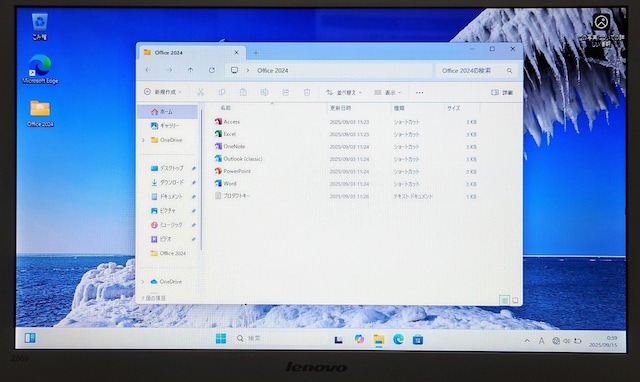
Task: Open Microsoft Edge desktop shortcut
Action: 40,69
